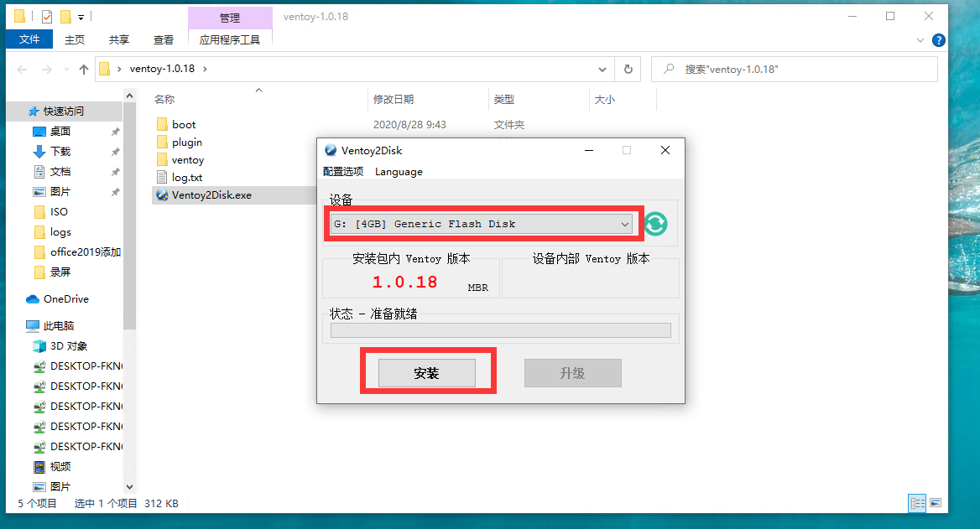Select the Ventoy2Disk.exe file icon

[x=163, y=195]
